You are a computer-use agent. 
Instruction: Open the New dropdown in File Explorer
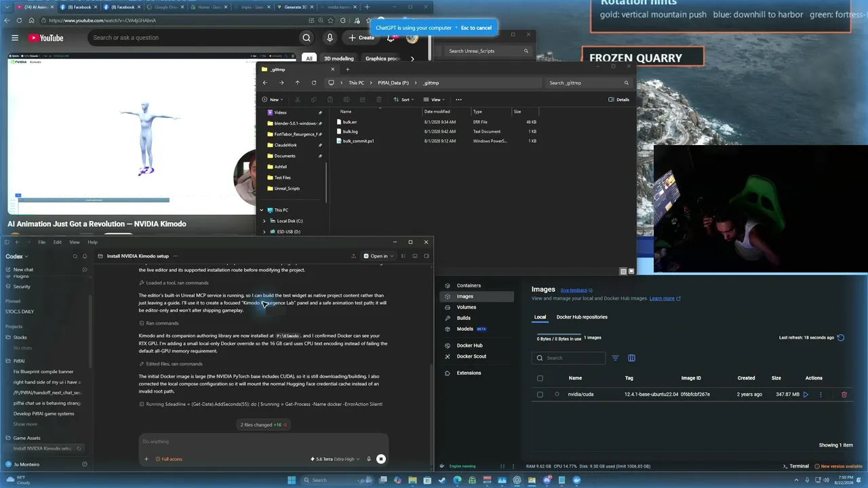pos(273,100)
